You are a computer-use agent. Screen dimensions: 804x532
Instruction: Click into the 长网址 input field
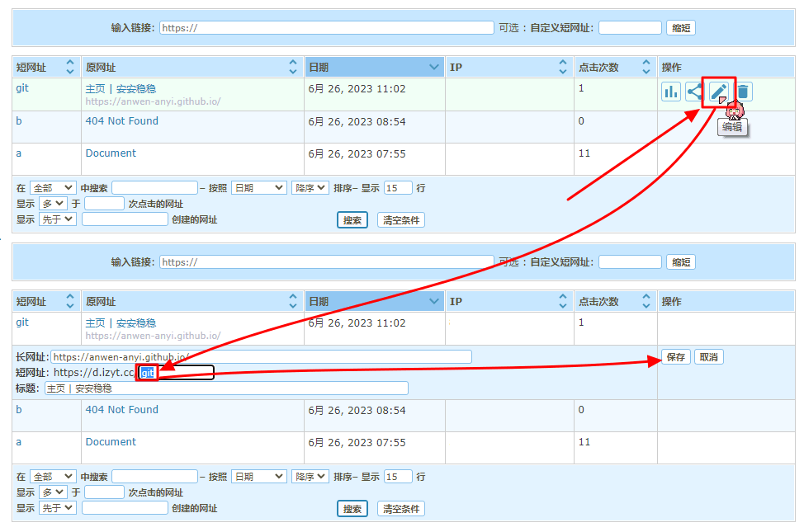(261, 357)
